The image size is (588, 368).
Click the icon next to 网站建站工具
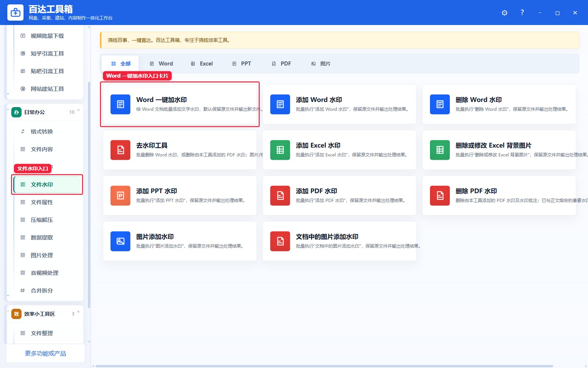click(23, 89)
